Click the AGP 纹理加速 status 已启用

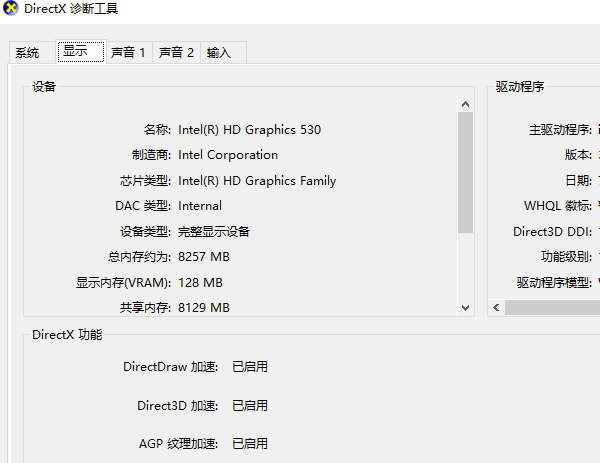click(250, 444)
